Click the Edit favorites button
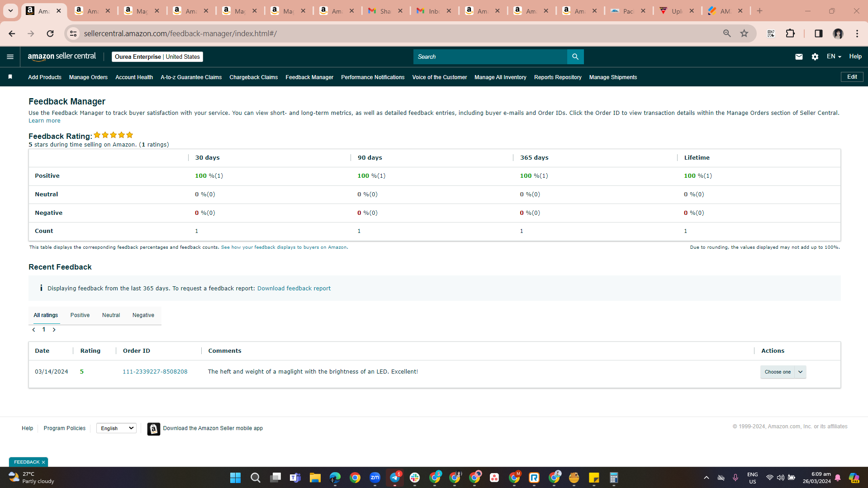Screen dimensions: 868x488 point(852,77)
